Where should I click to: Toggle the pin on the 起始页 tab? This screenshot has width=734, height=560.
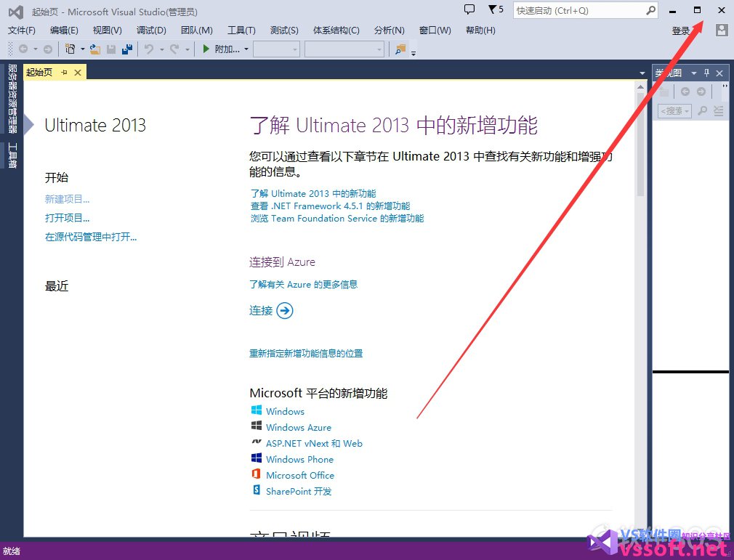[65, 73]
